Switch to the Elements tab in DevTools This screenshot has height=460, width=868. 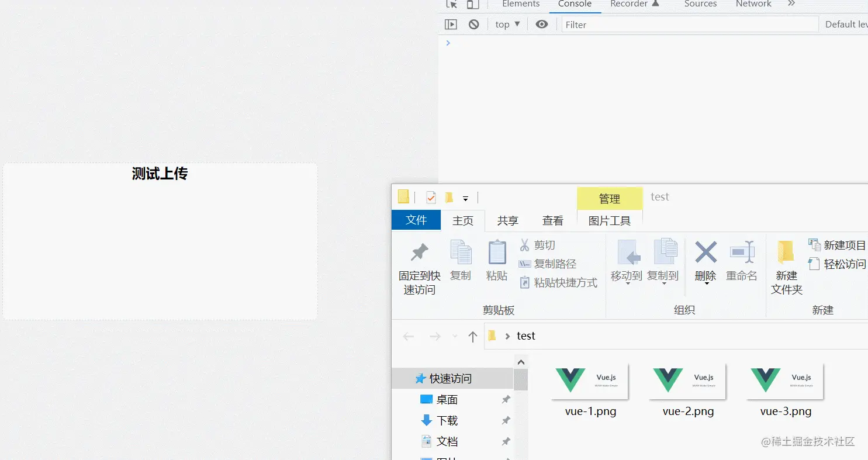(521, 4)
